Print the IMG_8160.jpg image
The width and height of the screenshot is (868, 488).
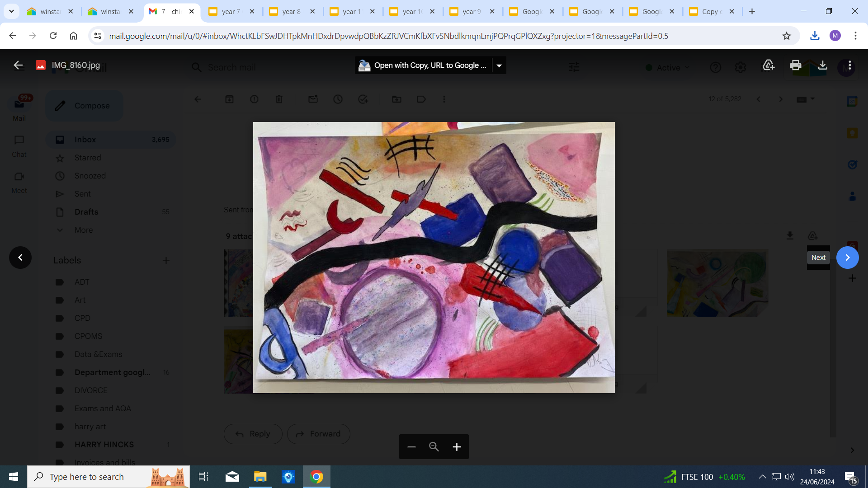[x=795, y=65]
